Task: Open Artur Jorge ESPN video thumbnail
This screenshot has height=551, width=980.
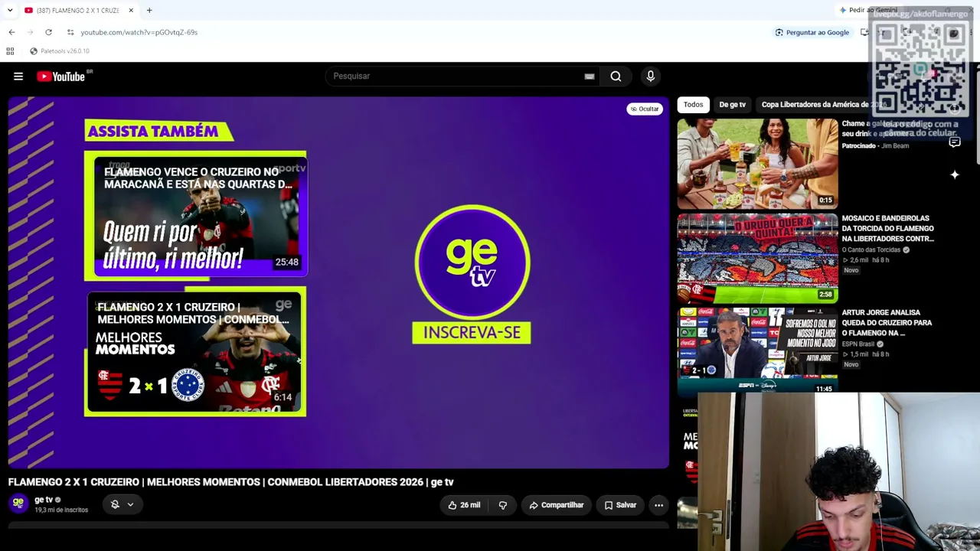Action: [757, 350]
